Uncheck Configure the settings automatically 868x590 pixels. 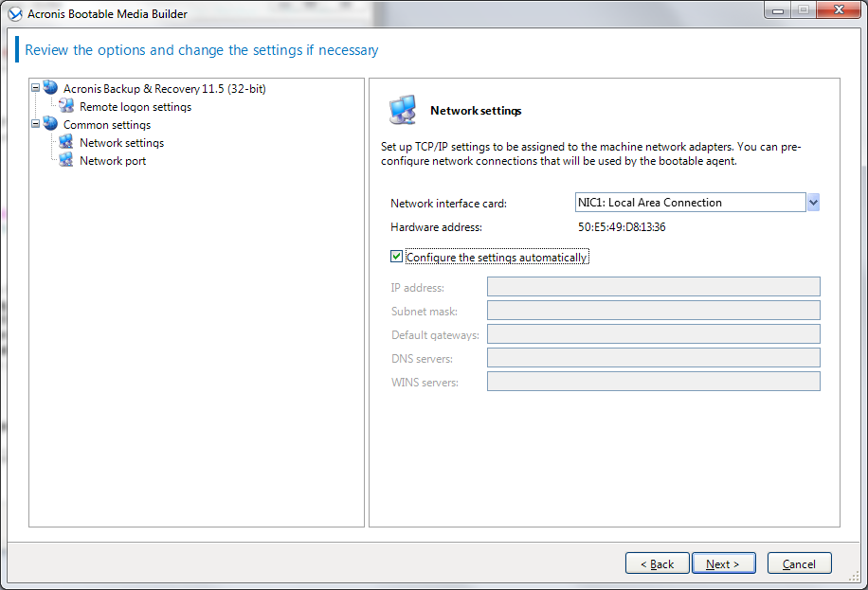click(x=396, y=257)
